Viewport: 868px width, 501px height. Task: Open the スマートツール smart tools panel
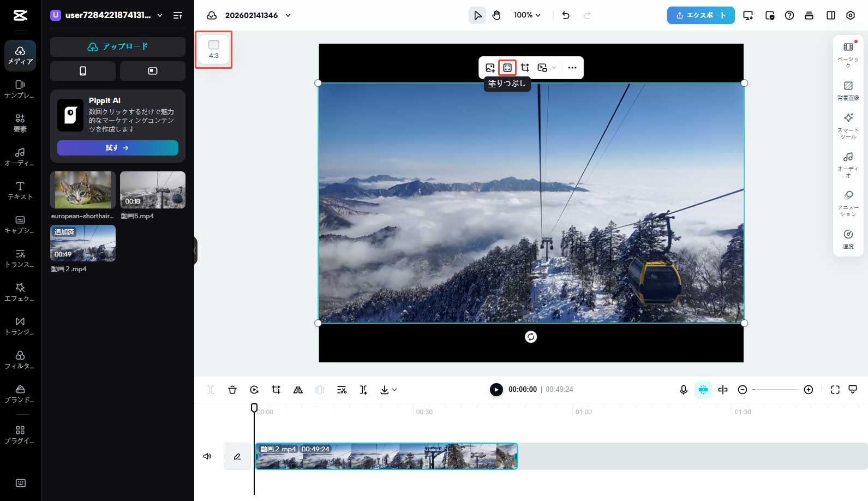848,126
